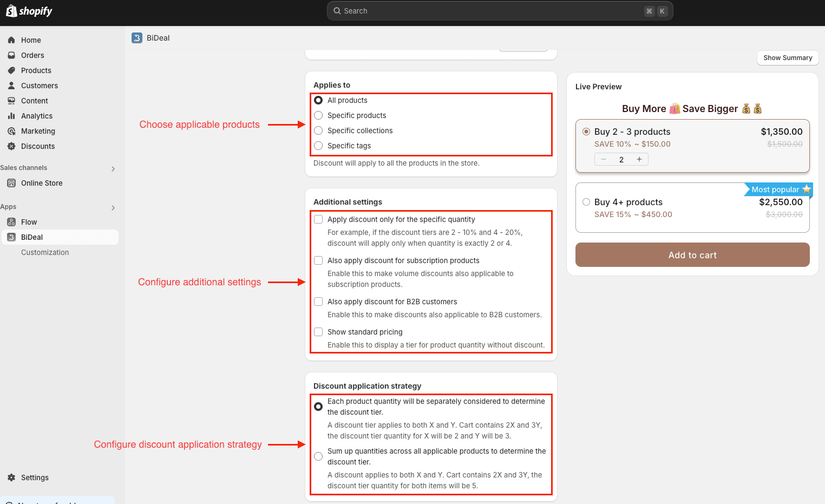Image resolution: width=825 pixels, height=504 pixels.
Task: Select the All products radio
Action: tap(318, 100)
